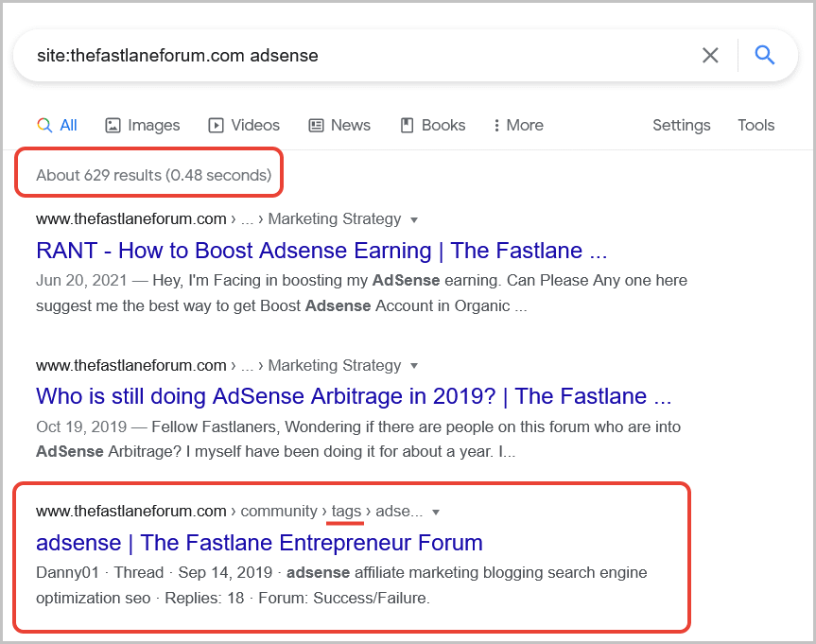Click the 'Jun 20, 2021' snippet text

81,281
